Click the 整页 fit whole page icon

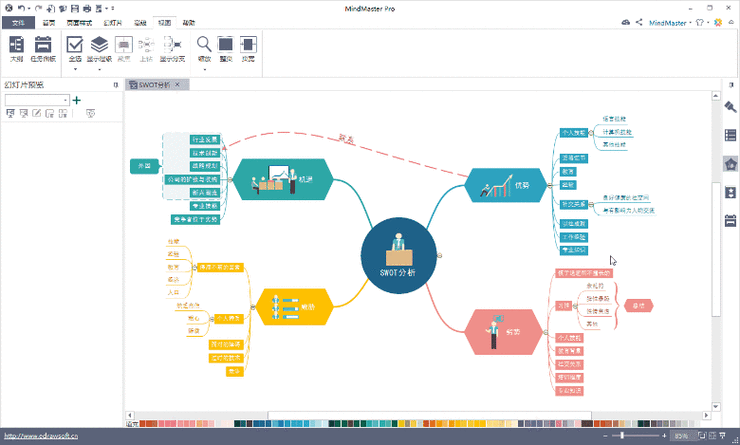(x=226, y=44)
